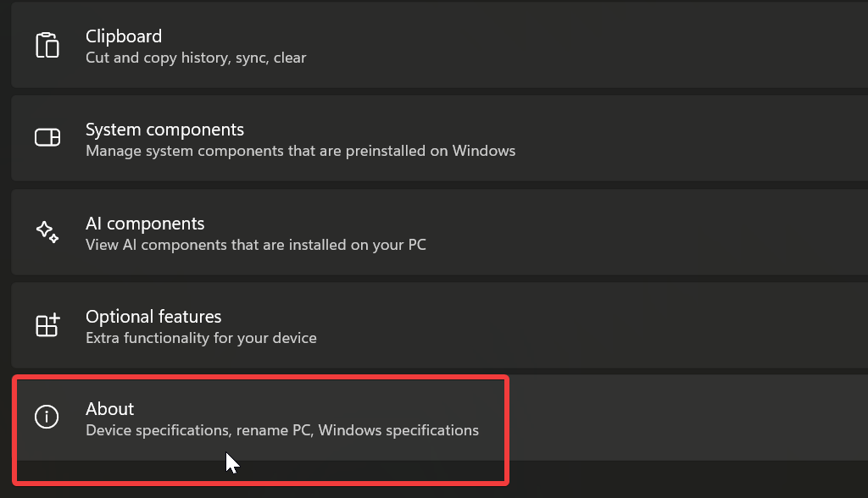This screenshot has width=868, height=498.
Task: Click the System components title
Action: [x=164, y=130]
